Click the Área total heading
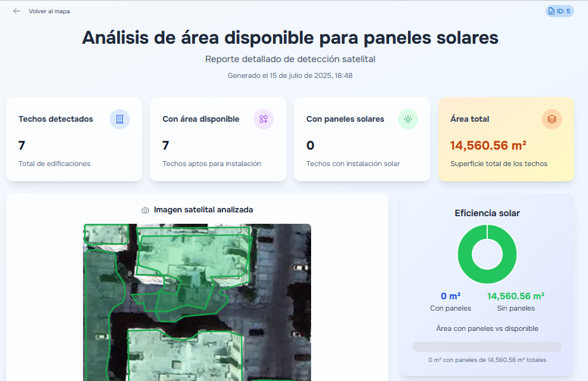Image resolution: width=588 pixels, height=381 pixels. point(470,119)
